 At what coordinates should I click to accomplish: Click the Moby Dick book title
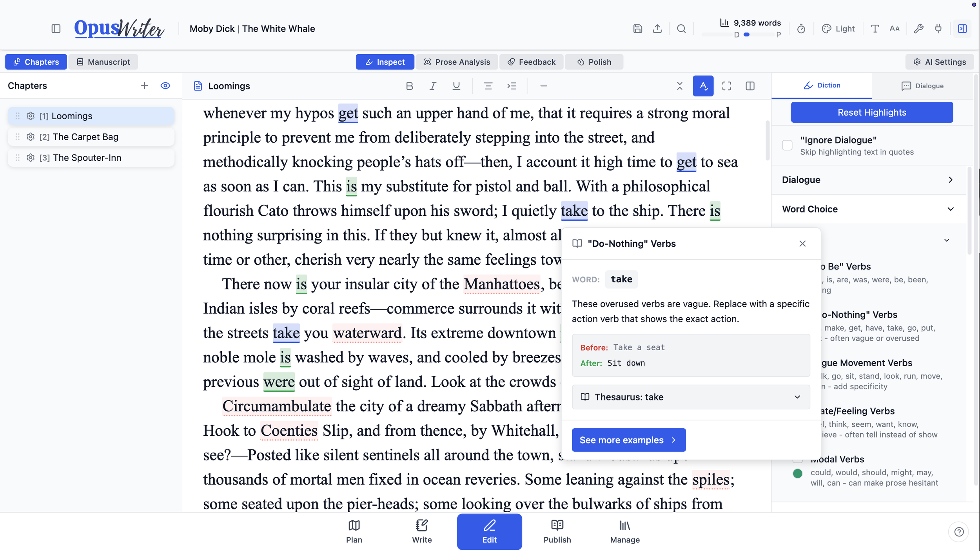pos(252,29)
